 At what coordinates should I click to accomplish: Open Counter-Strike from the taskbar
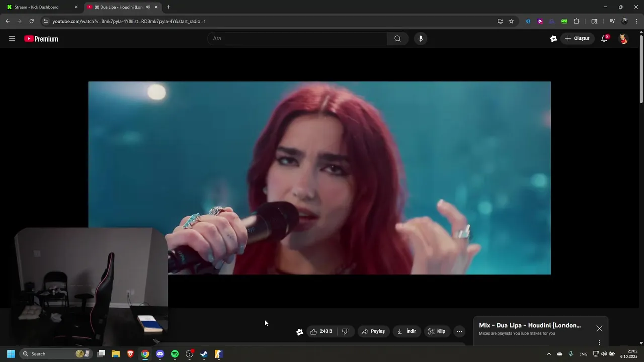(218, 354)
